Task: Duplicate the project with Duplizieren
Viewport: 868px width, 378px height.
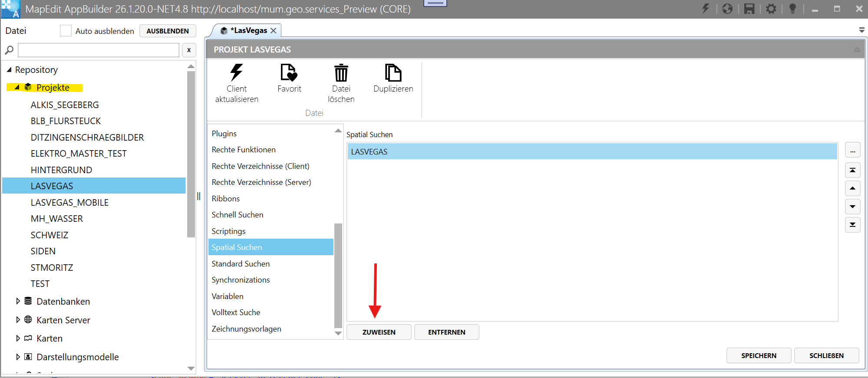Action: click(393, 73)
